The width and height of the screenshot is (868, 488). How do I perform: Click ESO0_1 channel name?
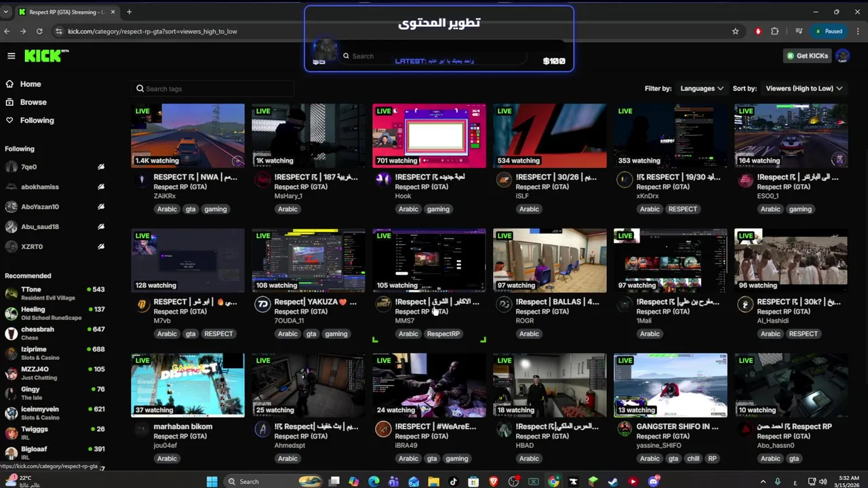768,196
